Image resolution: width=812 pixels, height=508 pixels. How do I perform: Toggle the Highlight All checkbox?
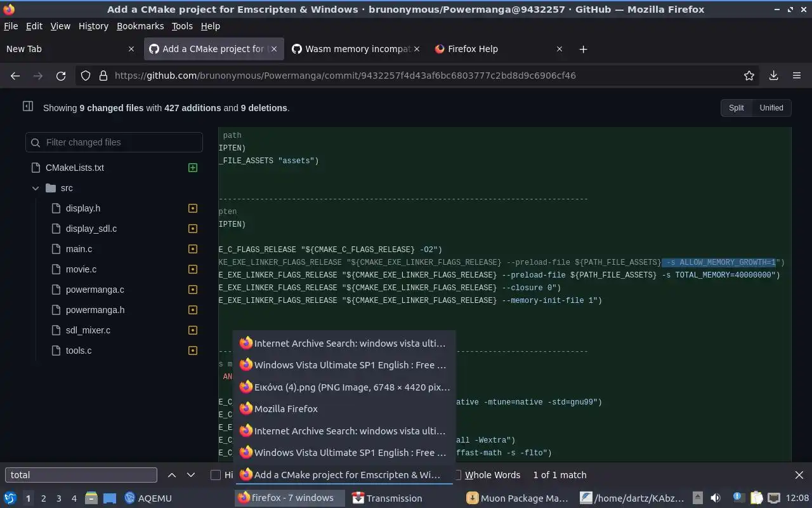[216, 475]
